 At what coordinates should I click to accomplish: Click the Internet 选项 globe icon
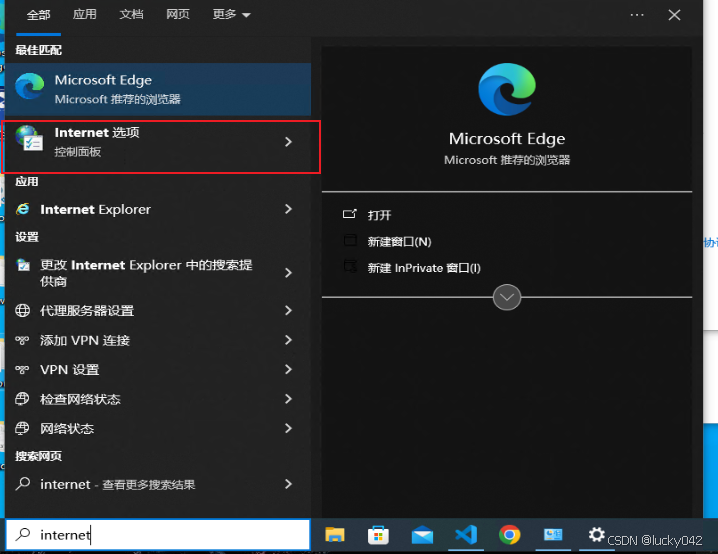[29, 138]
